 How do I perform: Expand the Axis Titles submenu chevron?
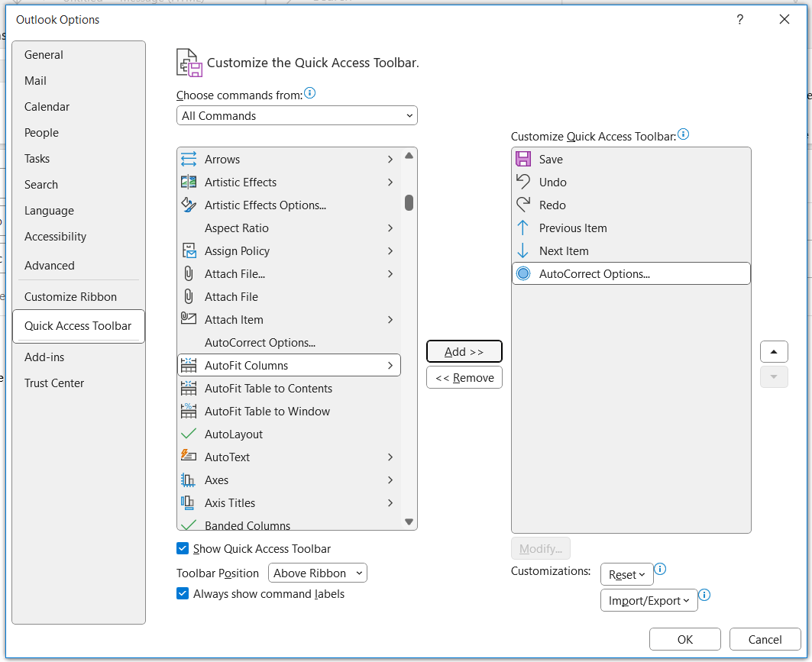390,503
